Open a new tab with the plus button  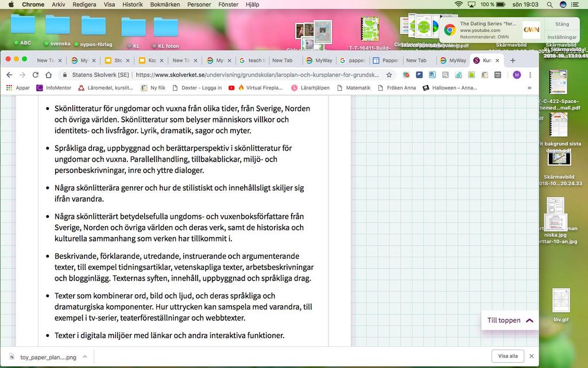click(513, 60)
